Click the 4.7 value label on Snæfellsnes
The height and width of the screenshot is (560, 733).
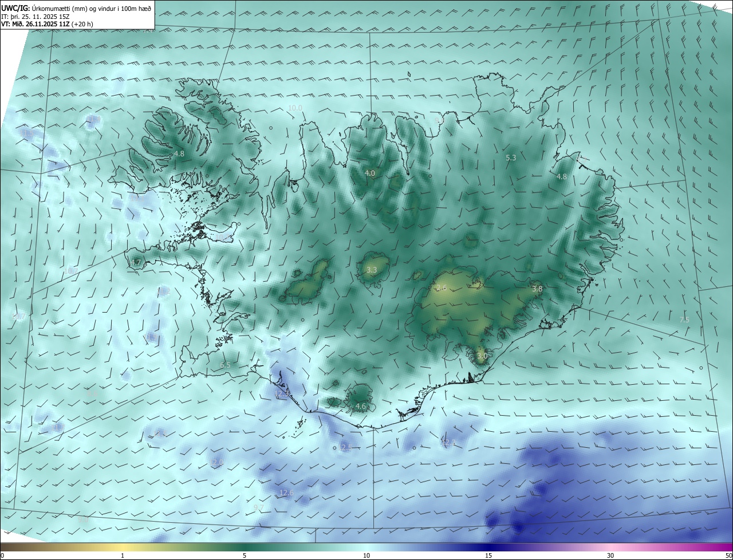click(136, 263)
